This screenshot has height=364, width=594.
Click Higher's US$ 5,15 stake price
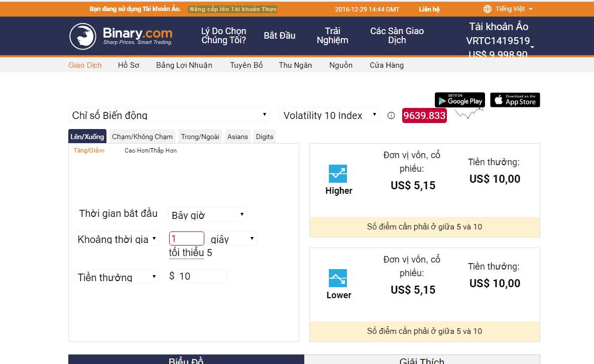click(x=413, y=185)
